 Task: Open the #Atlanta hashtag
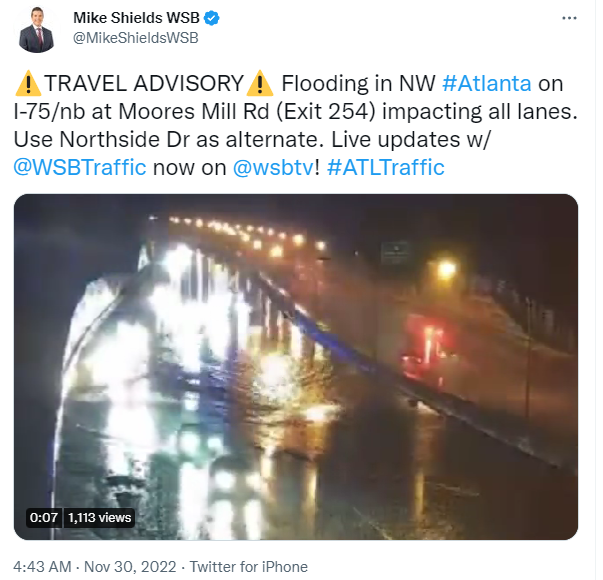click(486, 83)
